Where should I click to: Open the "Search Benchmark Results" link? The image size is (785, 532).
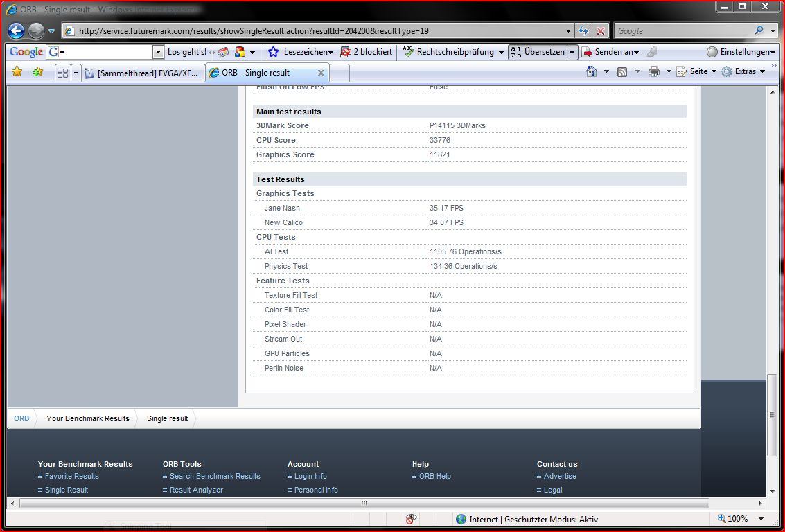215,476
